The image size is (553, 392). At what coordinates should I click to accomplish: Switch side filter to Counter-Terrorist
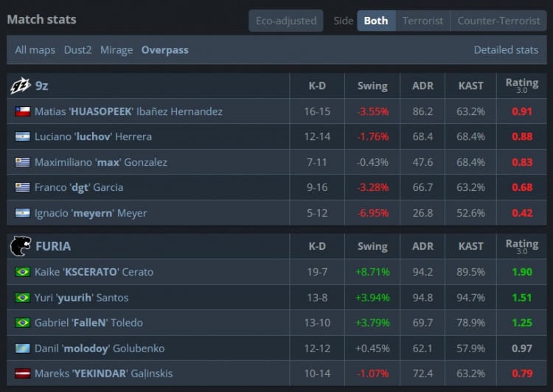click(x=498, y=21)
